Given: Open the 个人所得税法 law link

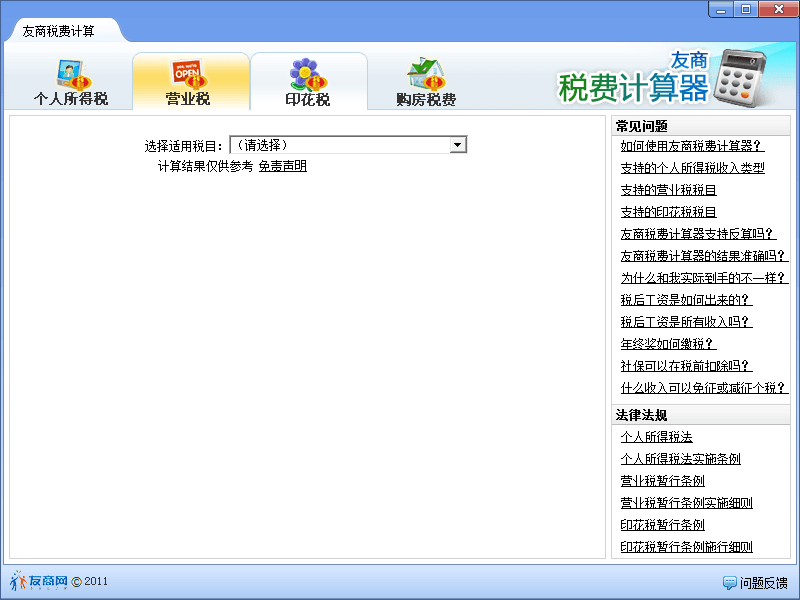Looking at the screenshot, I should click(x=656, y=437).
